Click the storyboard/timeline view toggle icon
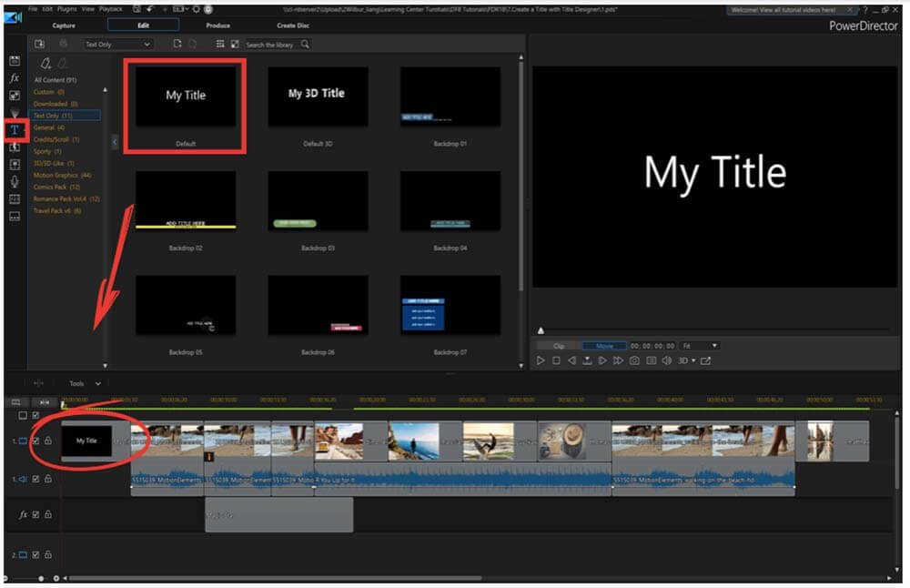The image size is (910, 588). click(x=16, y=402)
